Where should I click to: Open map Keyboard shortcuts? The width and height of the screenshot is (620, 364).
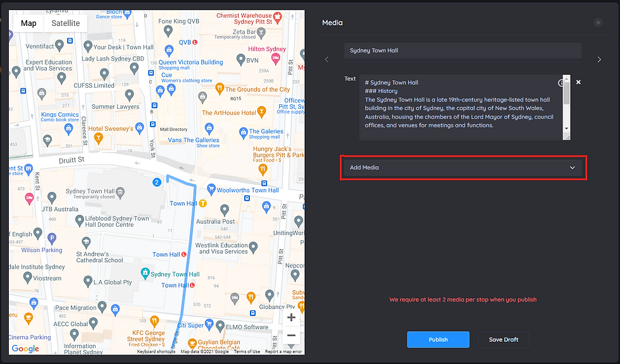[156, 351]
